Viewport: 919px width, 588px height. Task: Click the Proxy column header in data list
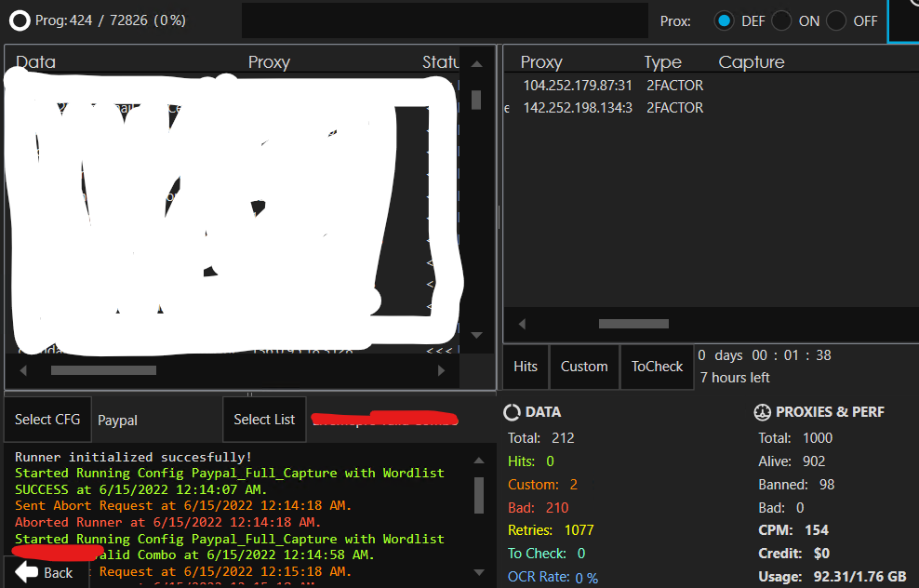point(269,62)
